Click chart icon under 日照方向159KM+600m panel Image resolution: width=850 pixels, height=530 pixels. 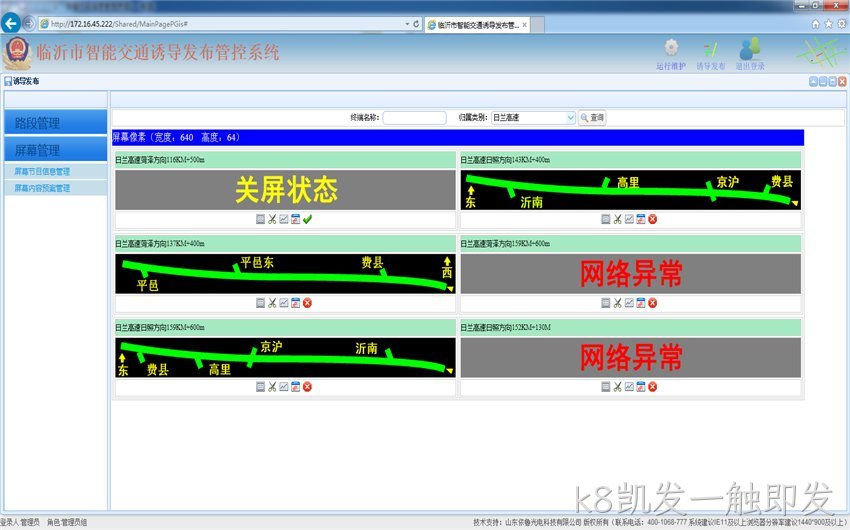(284, 387)
